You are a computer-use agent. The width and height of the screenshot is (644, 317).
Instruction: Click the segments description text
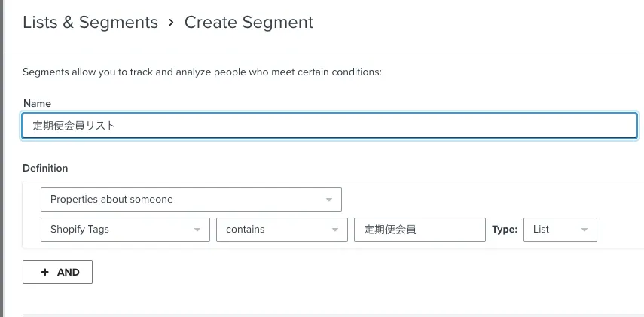tap(202, 72)
